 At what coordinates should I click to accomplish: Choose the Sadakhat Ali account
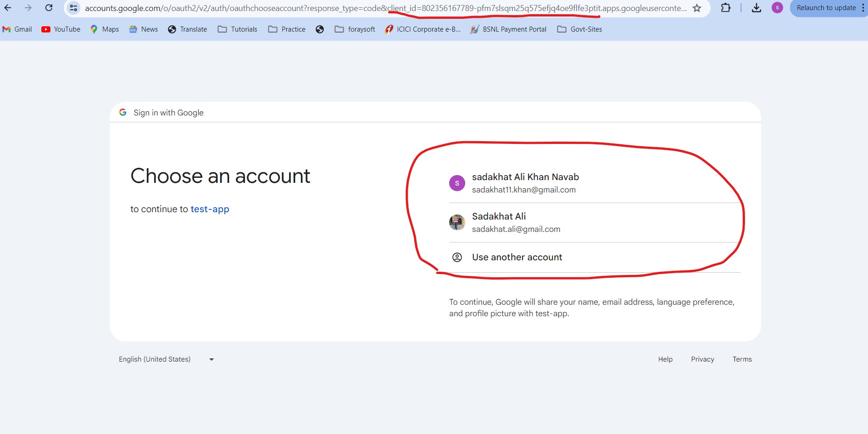point(516,223)
